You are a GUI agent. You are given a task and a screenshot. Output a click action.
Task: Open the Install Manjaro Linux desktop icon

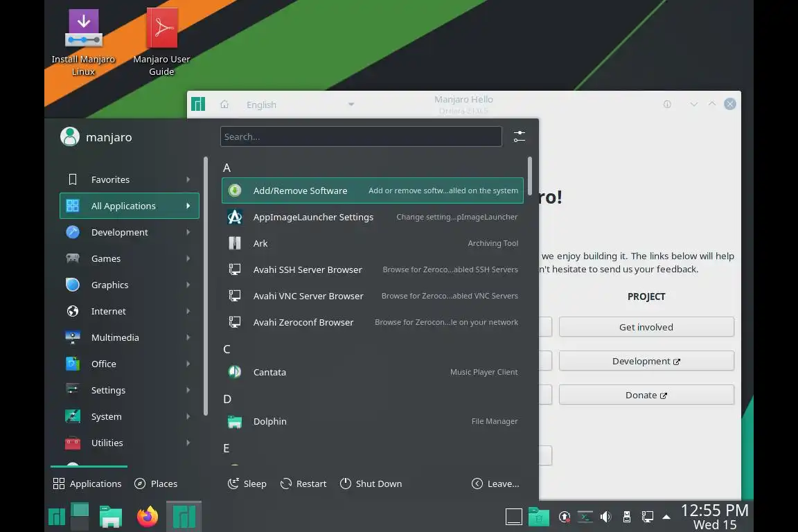pos(83,43)
